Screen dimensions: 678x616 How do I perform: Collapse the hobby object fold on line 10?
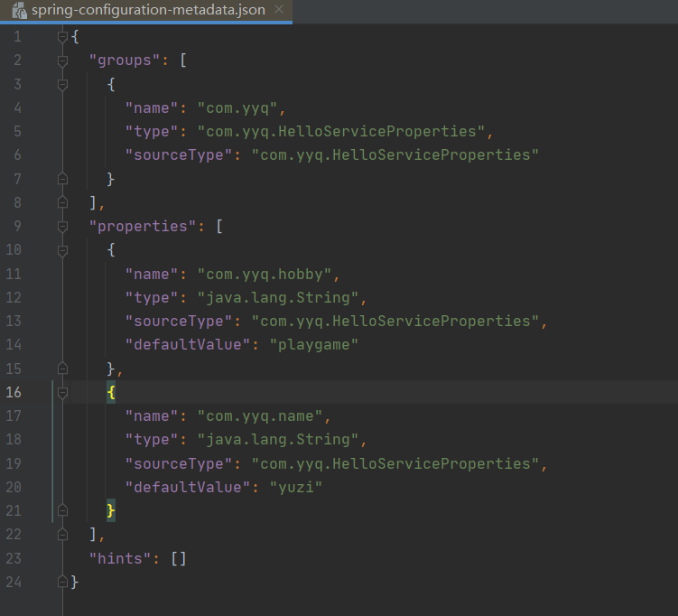62,250
